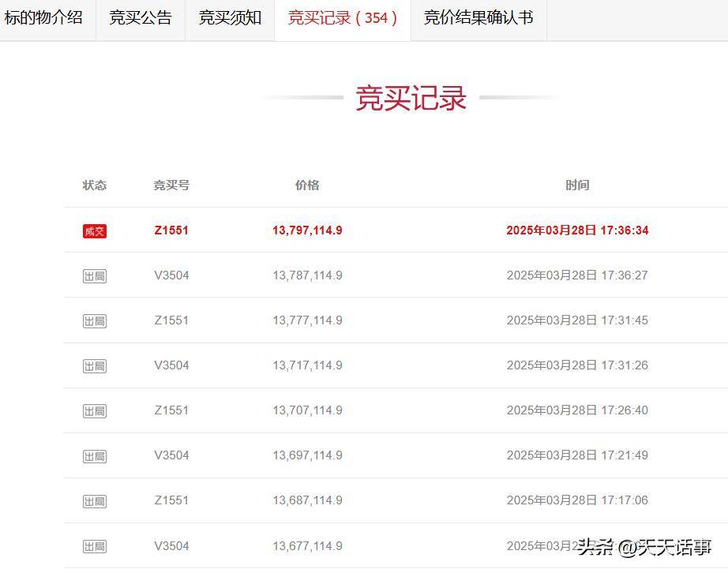Click the price 13,697,114.9
This screenshot has width=728, height=573.
[x=307, y=455]
